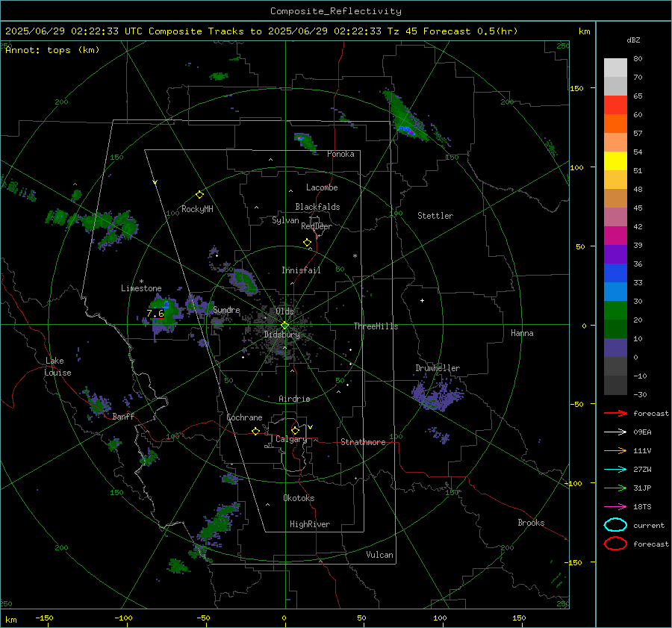The width and height of the screenshot is (672, 628).
Task: Click the RockyMH label
Action: click(x=197, y=209)
